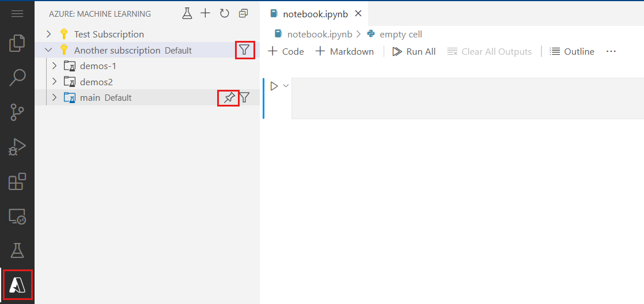644x304 pixels.
Task: Expand the demos2 workspace
Action: 54,82
